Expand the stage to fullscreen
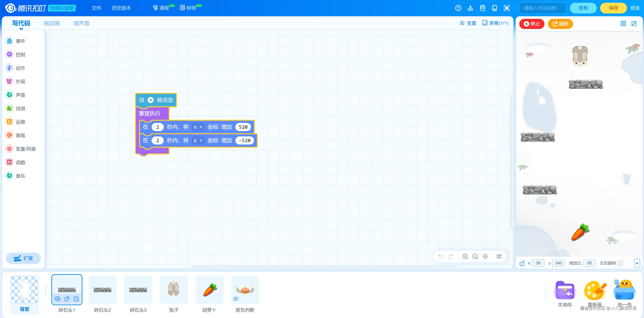Viewport: 644px width, 318px height. [x=634, y=24]
